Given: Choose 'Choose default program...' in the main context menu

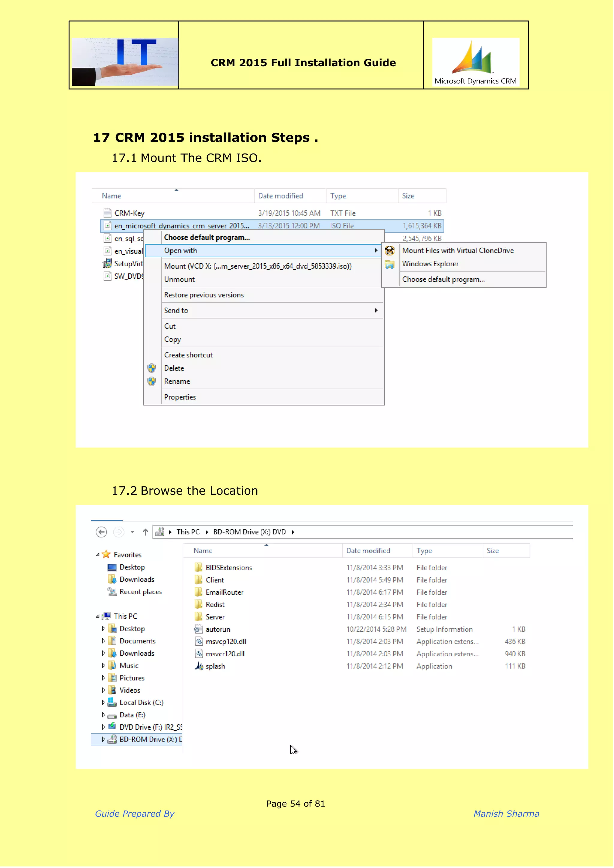Looking at the screenshot, I should point(264,238).
